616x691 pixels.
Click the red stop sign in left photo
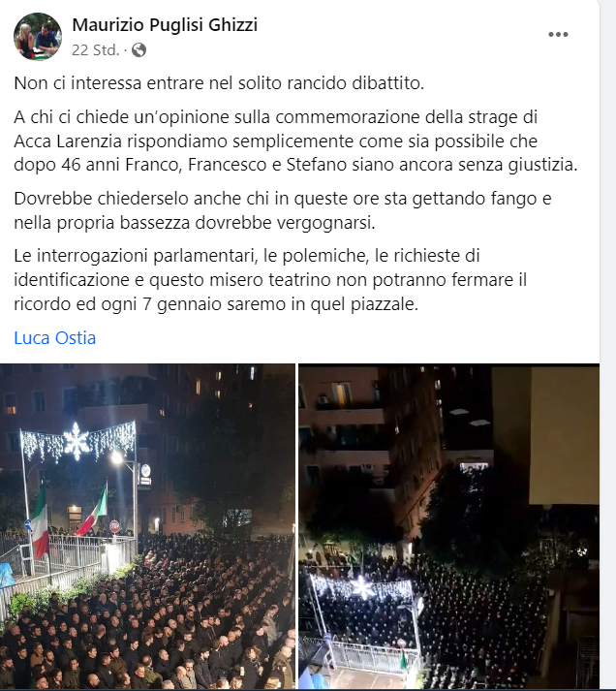click(114, 526)
